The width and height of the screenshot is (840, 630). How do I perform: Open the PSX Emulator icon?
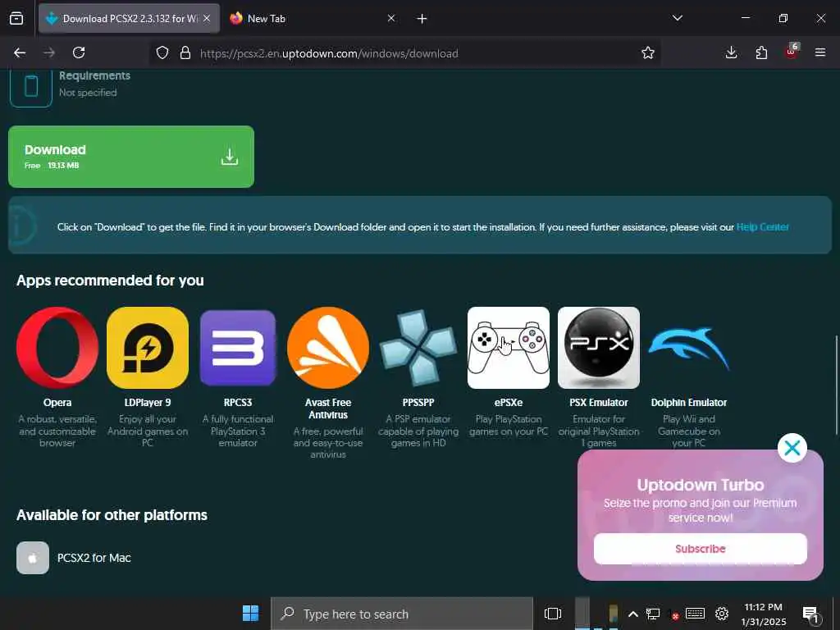[598, 348]
